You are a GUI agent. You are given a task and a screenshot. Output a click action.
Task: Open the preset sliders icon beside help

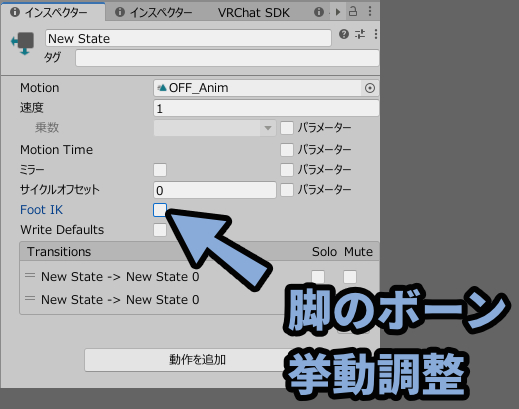360,34
